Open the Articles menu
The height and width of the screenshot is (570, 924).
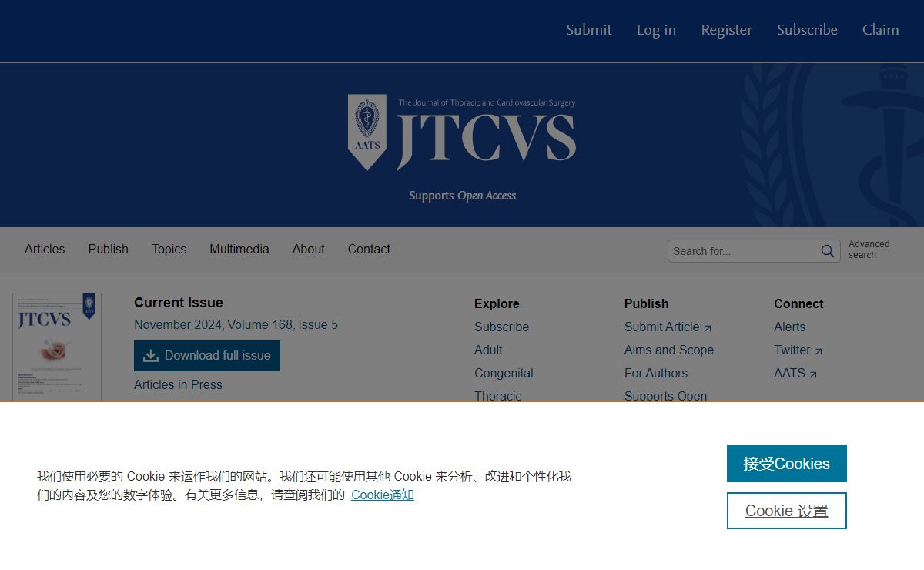[x=45, y=250]
